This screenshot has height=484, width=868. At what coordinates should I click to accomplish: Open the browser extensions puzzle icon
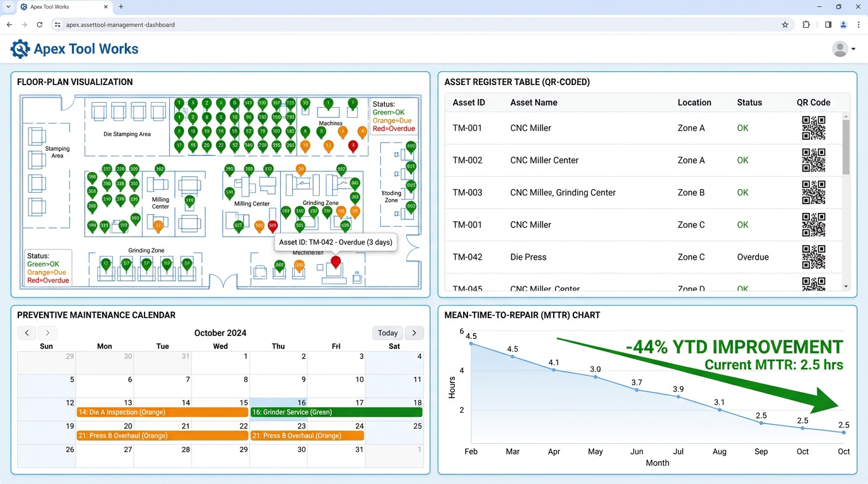click(806, 25)
